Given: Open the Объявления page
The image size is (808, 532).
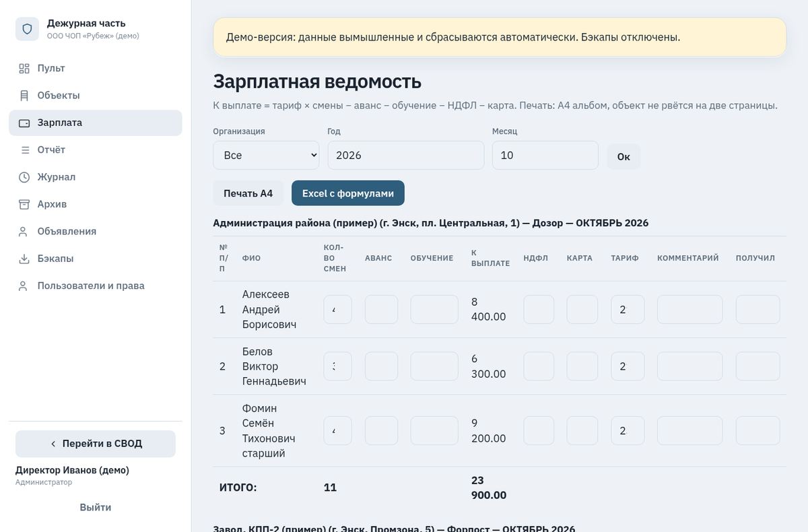Looking at the screenshot, I should click(x=96, y=232).
